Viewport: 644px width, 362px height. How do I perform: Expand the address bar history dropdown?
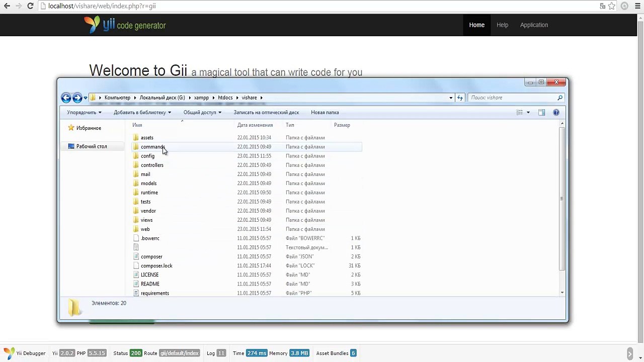(x=451, y=98)
